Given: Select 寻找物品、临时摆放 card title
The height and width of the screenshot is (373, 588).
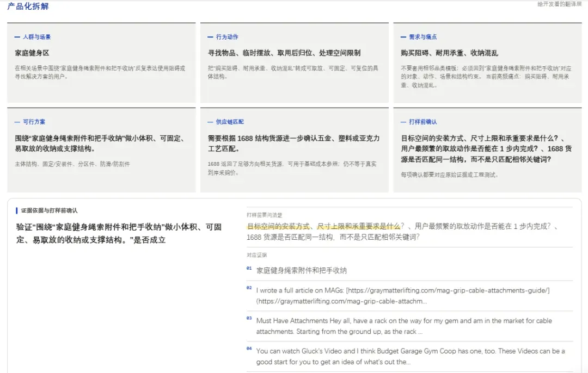Looking at the screenshot, I should point(284,53).
